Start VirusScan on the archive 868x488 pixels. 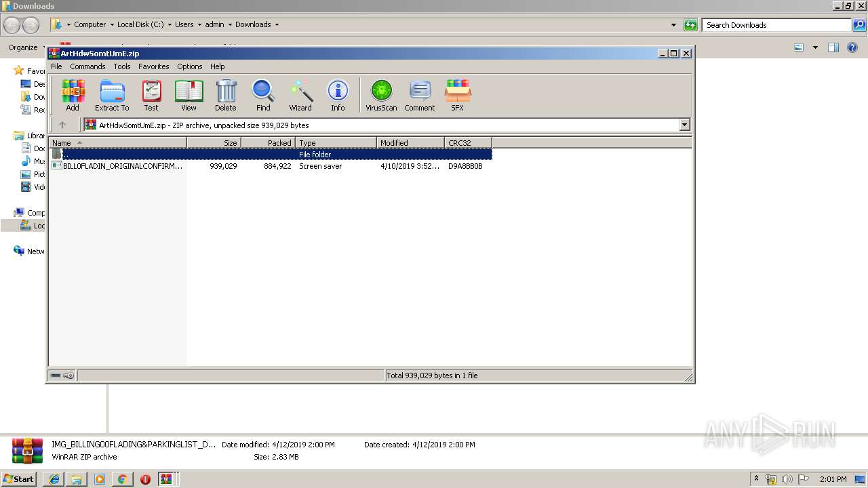(381, 95)
